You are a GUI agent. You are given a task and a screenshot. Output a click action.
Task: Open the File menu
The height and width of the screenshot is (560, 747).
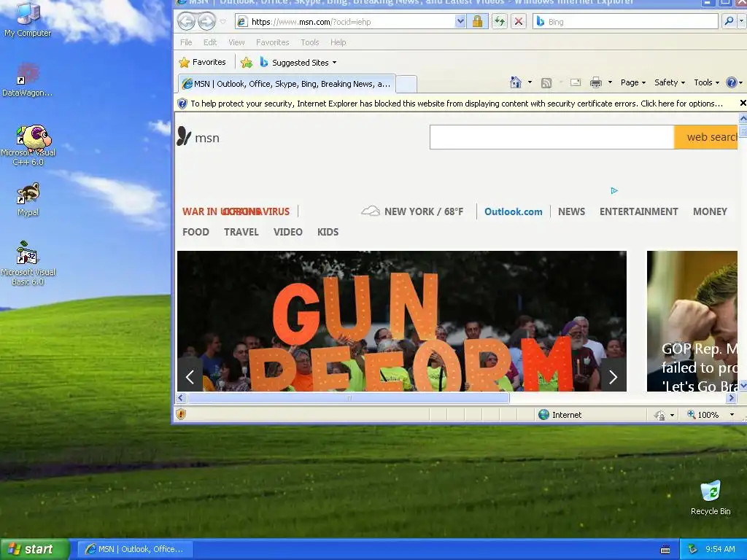(186, 42)
